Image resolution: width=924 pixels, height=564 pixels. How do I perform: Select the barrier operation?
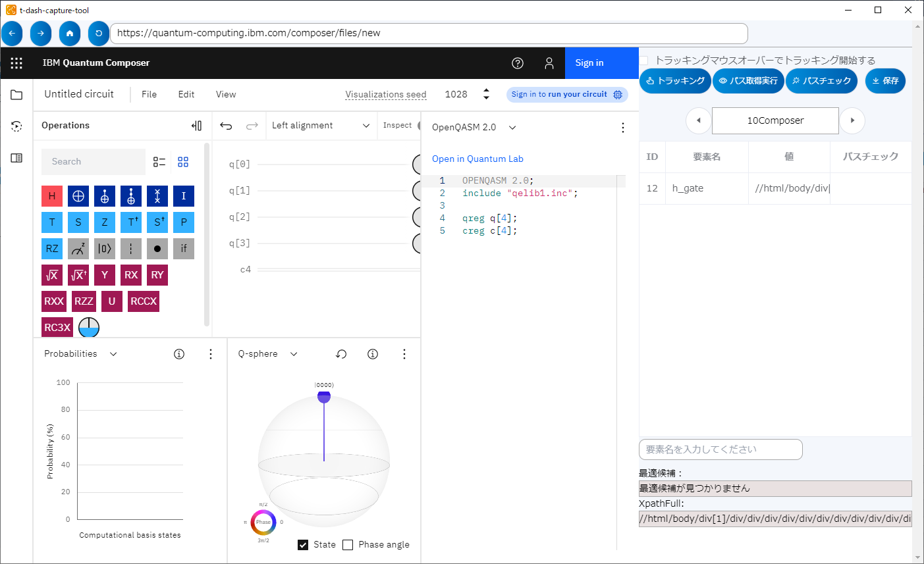(131, 249)
